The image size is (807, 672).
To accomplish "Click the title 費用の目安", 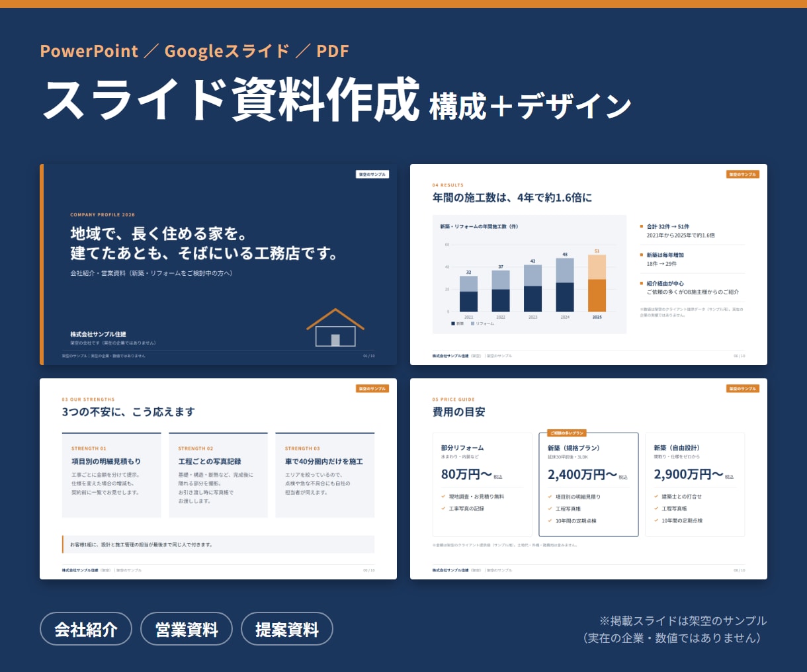I will click(458, 412).
